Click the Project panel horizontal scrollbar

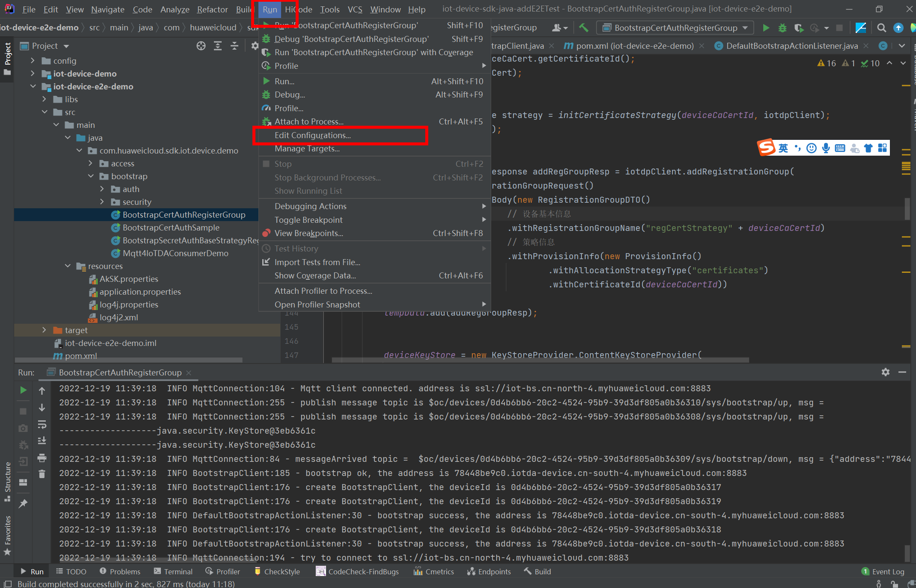(x=128, y=360)
